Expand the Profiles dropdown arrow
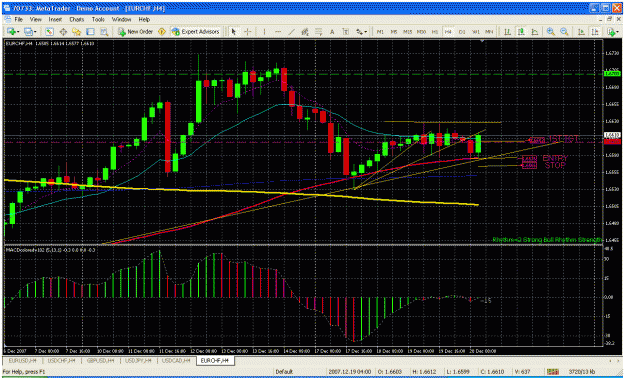The height and width of the screenshot is (378, 625). point(35,32)
